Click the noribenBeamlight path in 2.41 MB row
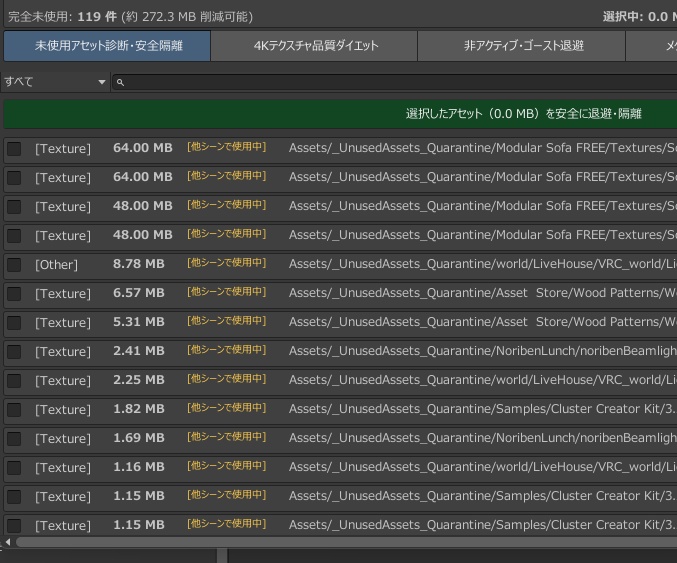Screen dimensions: 677x563 483,351
